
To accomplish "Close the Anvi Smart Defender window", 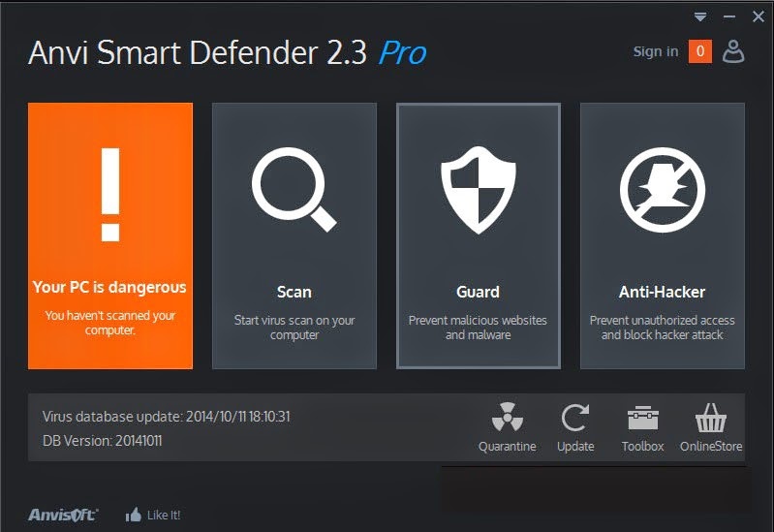I will click(759, 16).
